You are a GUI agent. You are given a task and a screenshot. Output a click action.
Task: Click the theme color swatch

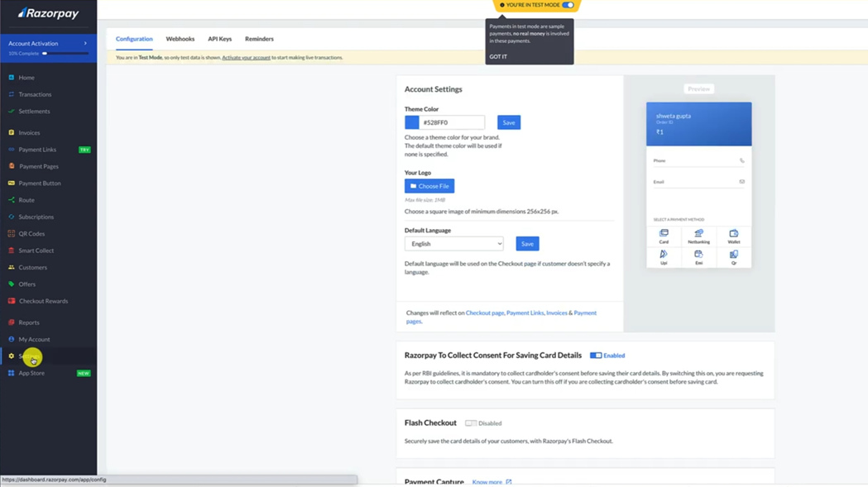[412, 122]
